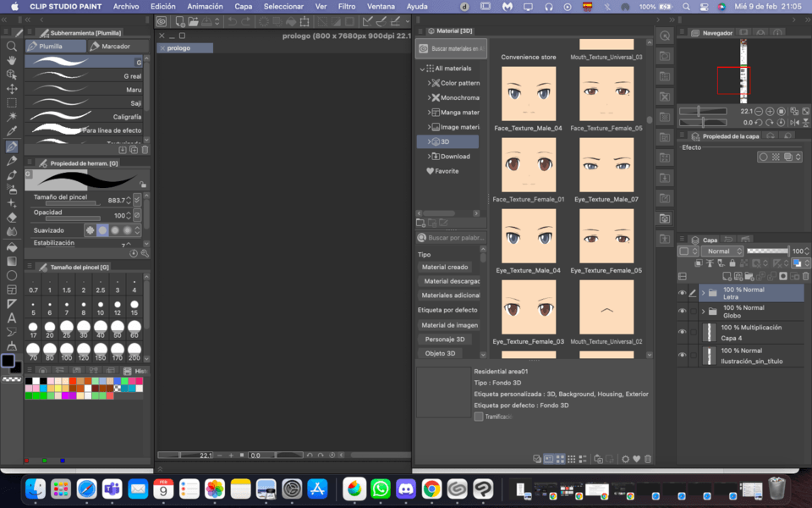
Task: Click the Redo arrow in command bar
Action: point(245,21)
